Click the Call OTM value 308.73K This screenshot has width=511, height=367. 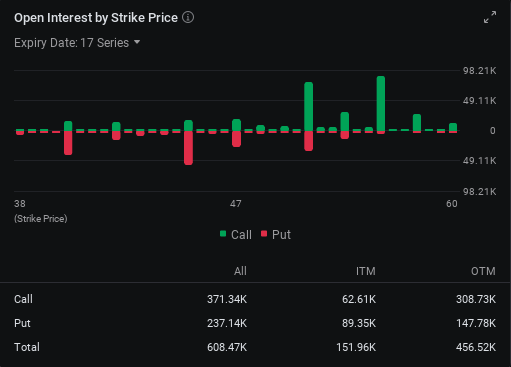[476, 299]
